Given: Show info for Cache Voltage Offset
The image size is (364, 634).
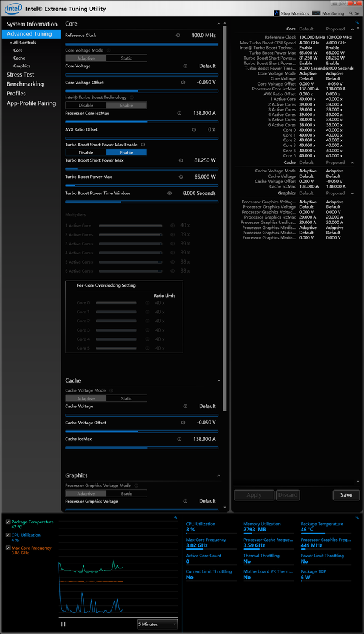Looking at the screenshot, I should tap(183, 423).
